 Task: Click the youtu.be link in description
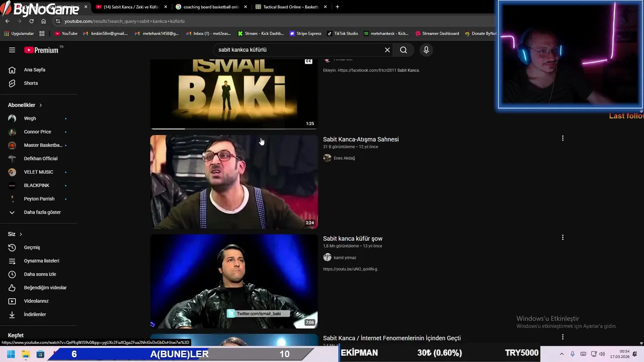350,269
